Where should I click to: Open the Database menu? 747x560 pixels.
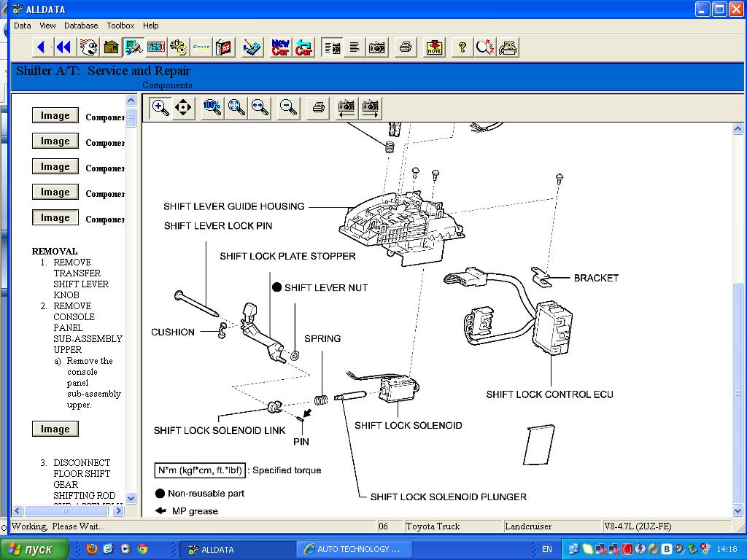point(81,26)
